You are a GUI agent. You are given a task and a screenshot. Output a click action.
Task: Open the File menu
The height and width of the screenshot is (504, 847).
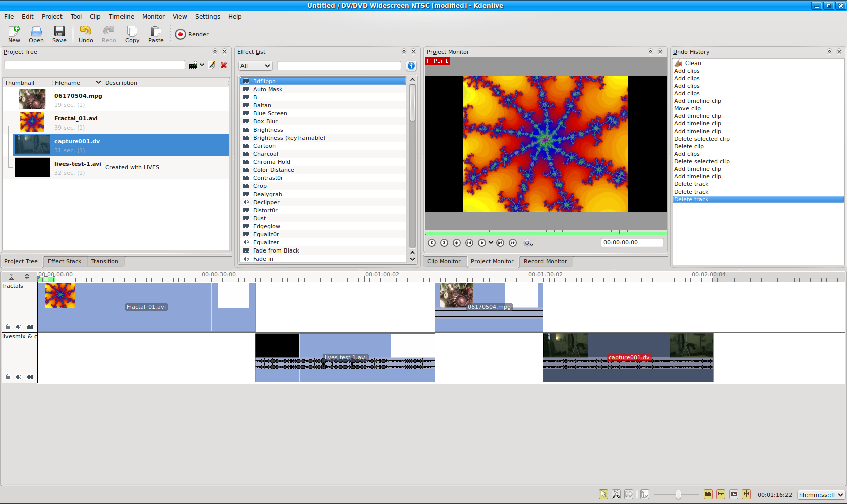(x=9, y=17)
